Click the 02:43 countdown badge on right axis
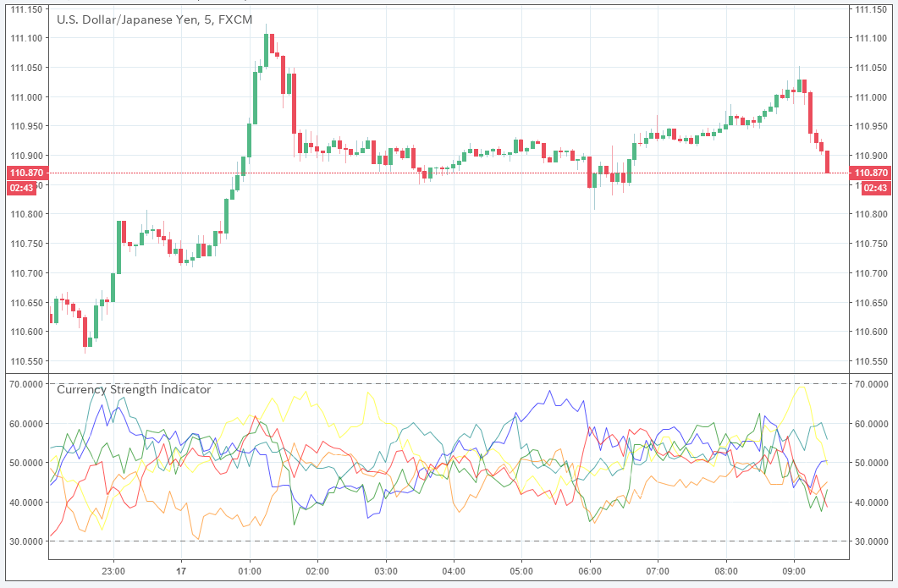Image resolution: width=898 pixels, height=588 pixels. pos(876,188)
